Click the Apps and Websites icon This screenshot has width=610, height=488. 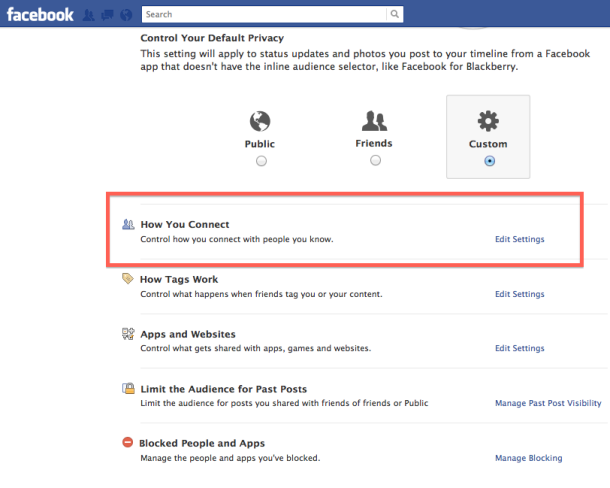[x=128, y=334]
